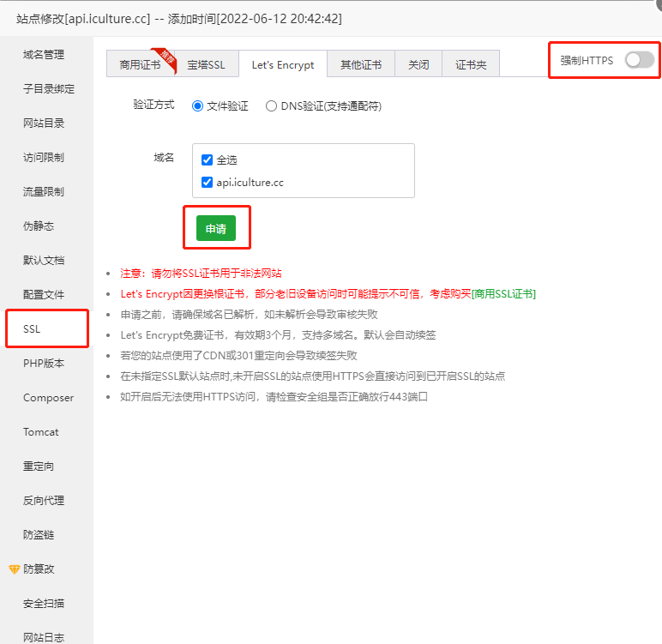Open the 商用证书 tab
Screen dimensions: 662x644
140,64
